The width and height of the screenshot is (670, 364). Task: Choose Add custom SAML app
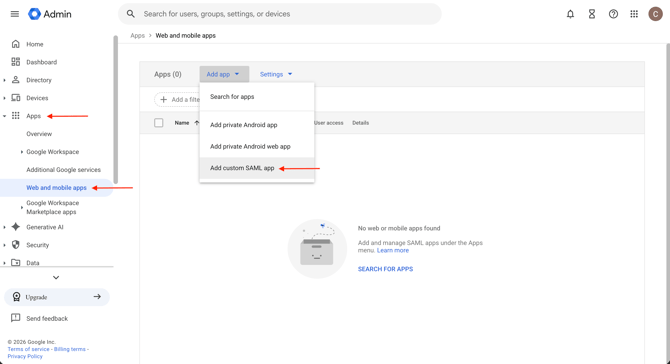click(x=257, y=168)
